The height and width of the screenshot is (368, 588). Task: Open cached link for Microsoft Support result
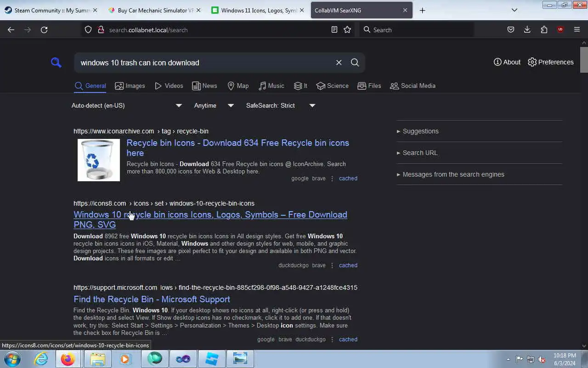pyautogui.click(x=348, y=339)
